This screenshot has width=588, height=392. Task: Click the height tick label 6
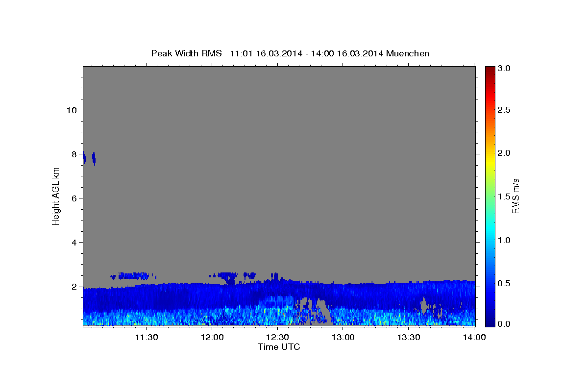[x=74, y=198]
